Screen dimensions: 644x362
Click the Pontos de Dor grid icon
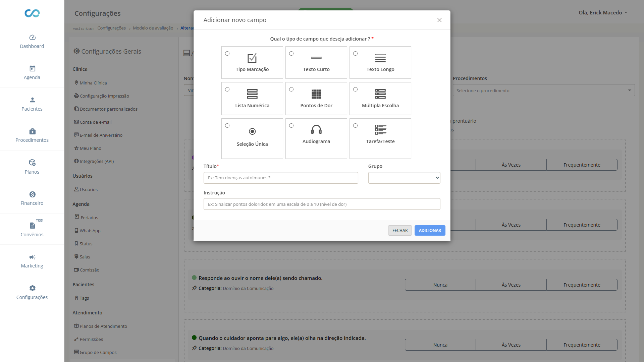tap(316, 94)
